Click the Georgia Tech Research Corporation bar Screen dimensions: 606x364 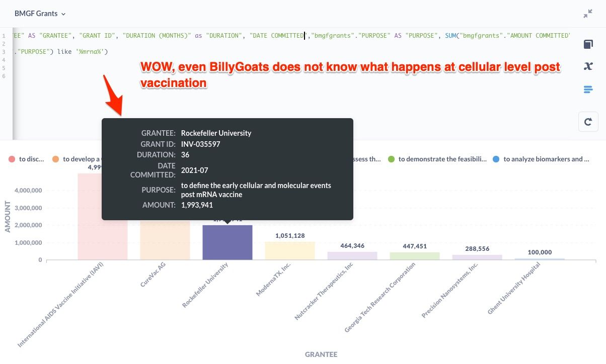[x=415, y=256]
